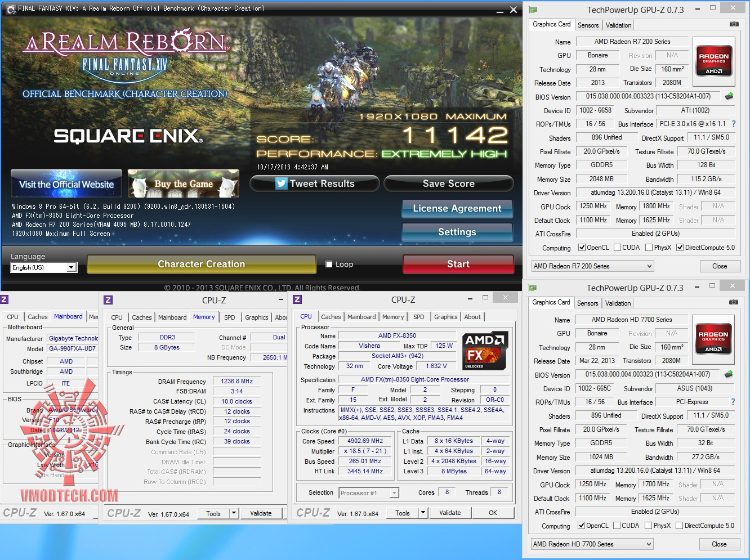Open the AMD Radeon R7 200 Series card selector
The width and height of the screenshot is (750, 560).
point(593,266)
